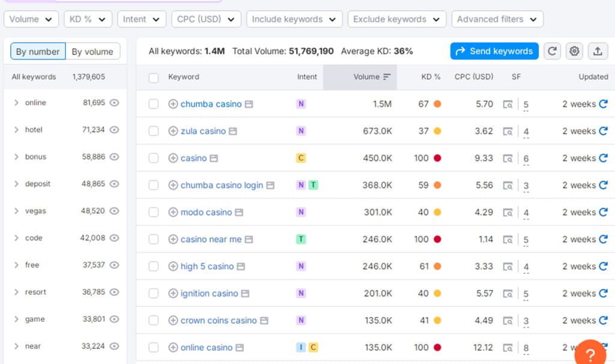615x364 pixels.
Task: Open SERP view icon next to modo casino
Action: (x=239, y=213)
